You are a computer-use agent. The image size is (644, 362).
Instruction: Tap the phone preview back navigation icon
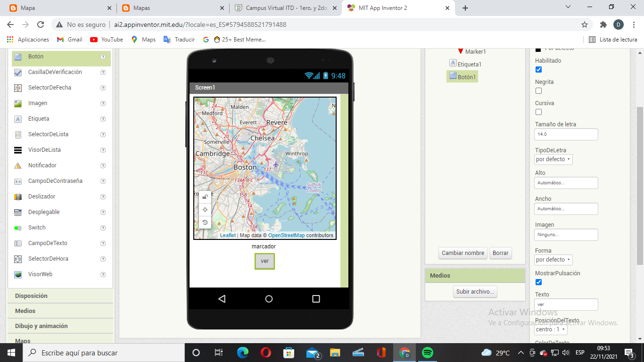222,299
